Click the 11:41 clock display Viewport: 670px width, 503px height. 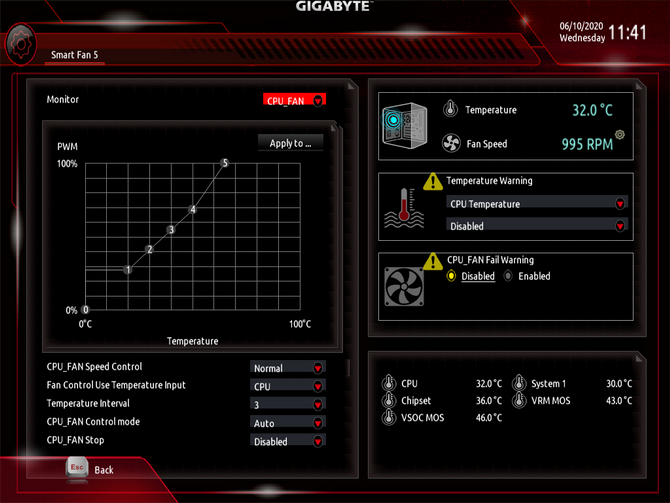point(627,32)
